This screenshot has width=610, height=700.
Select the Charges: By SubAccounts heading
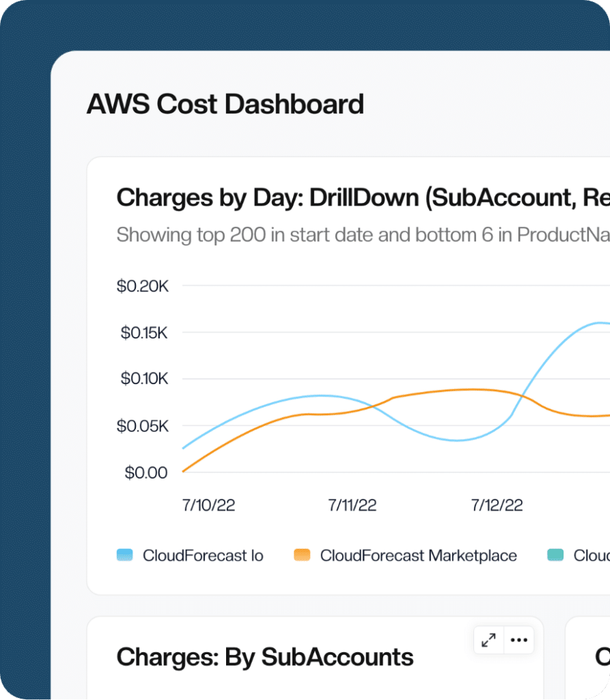[265, 656]
